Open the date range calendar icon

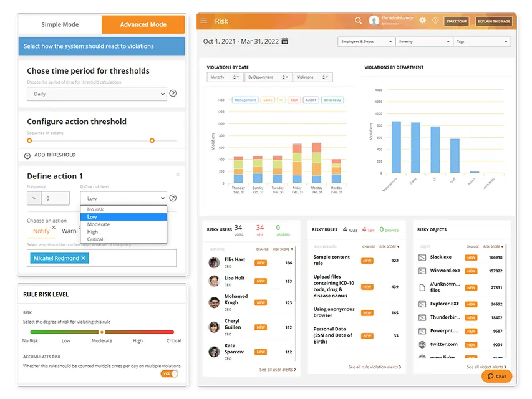point(285,41)
